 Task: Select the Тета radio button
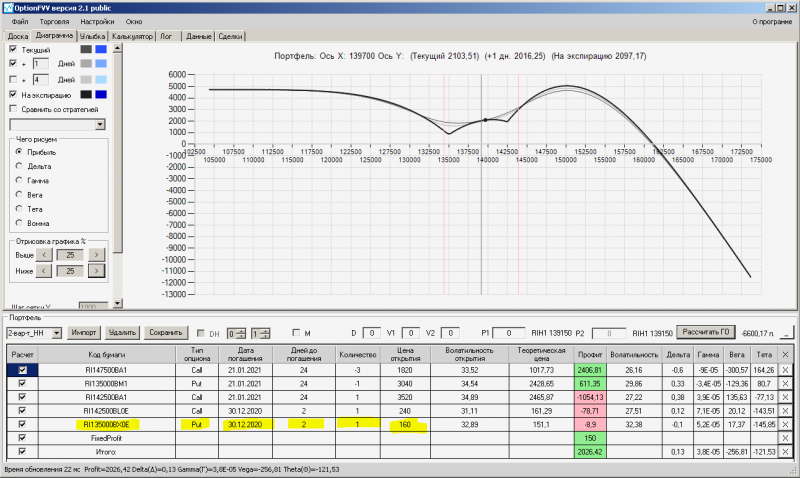(19, 209)
